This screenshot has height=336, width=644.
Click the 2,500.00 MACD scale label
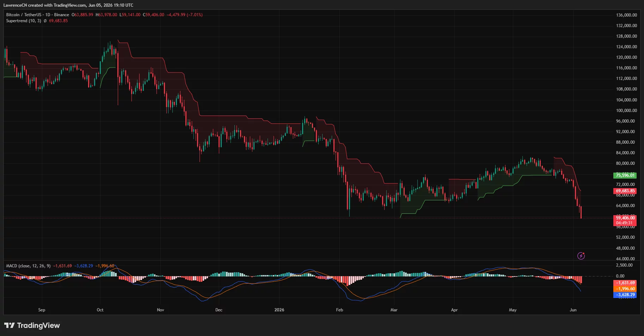[x=624, y=265]
